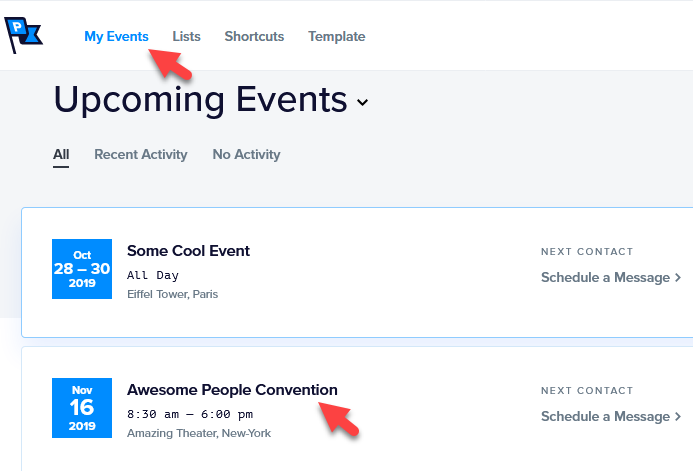693x471 pixels.
Task: Open the Awesome People Convention title
Action: coord(232,390)
